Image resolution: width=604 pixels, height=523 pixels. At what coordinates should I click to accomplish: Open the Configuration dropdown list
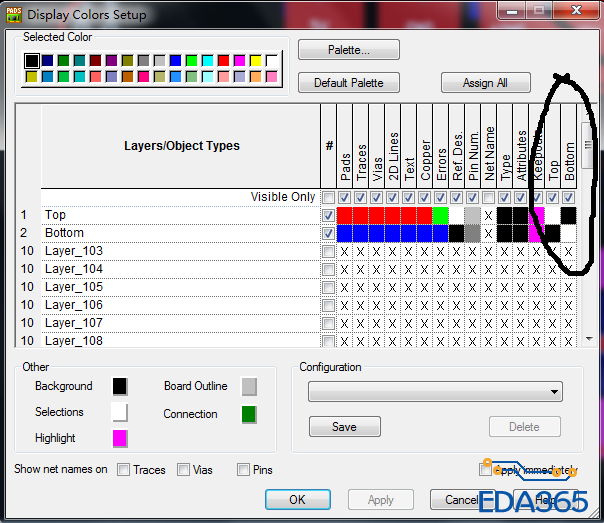coord(435,392)
